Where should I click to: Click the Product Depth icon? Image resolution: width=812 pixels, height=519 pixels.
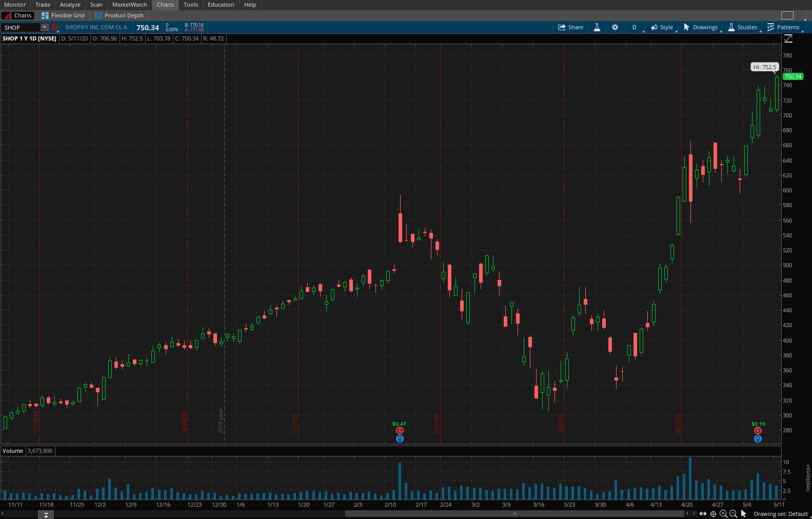pos(98,15)
